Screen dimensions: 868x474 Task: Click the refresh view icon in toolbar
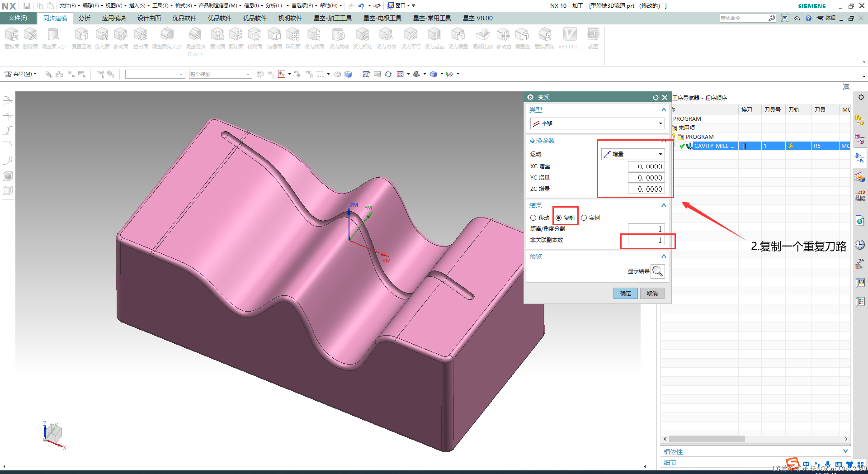(388, 74)
